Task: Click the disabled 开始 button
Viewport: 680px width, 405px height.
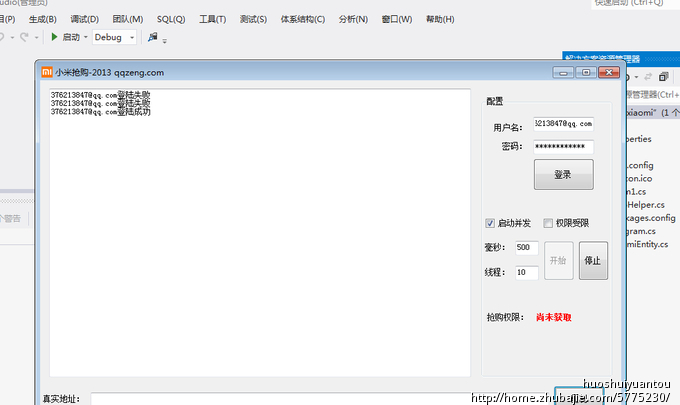Action: click(x=559, y=261)
